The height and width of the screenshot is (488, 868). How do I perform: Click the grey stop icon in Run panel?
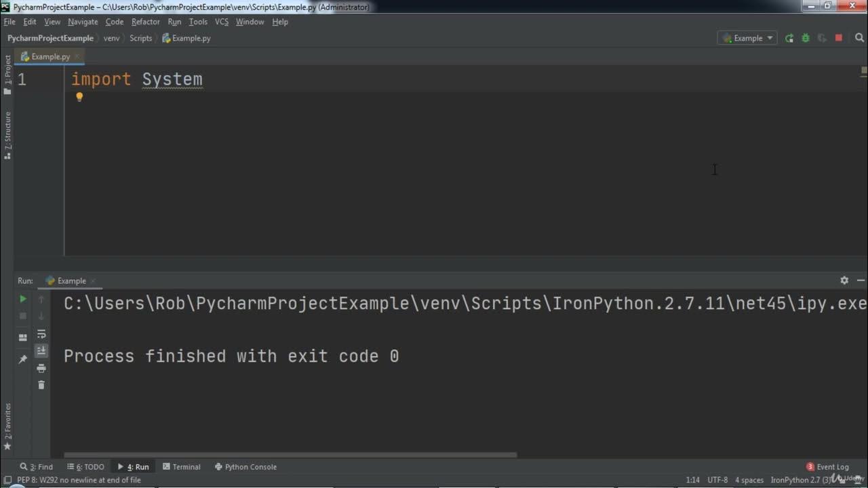click(23, 316)
